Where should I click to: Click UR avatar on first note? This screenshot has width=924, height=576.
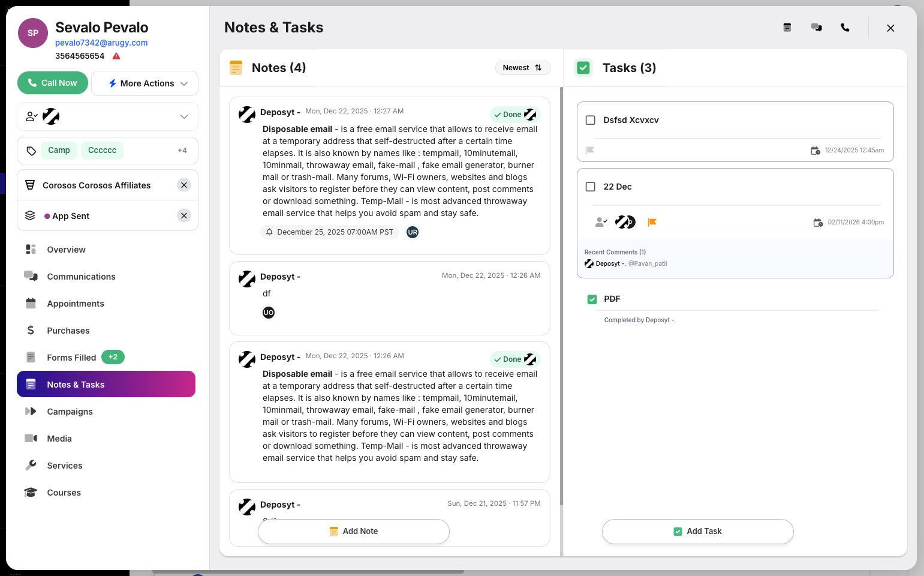413,232
